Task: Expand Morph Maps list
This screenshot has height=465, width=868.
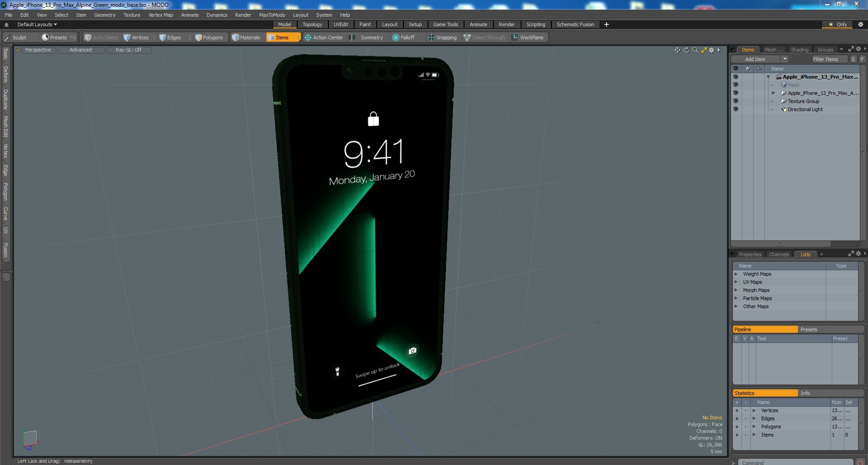Action: [736, 290]
